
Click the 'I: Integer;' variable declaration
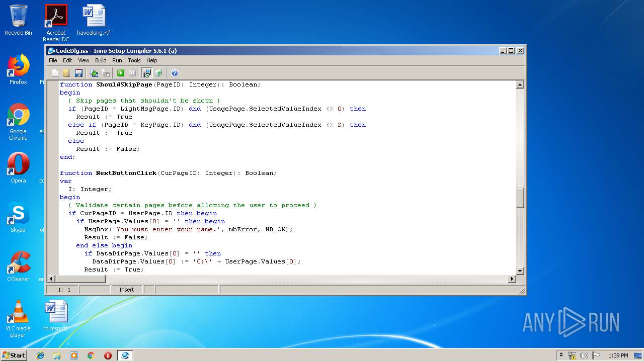point(90,189)
